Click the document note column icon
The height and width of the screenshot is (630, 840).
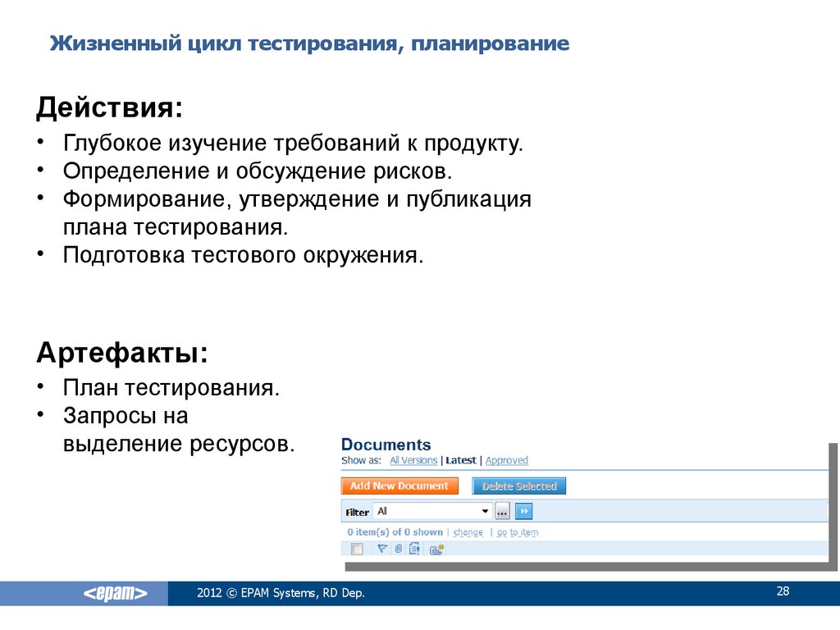point(414,549)
